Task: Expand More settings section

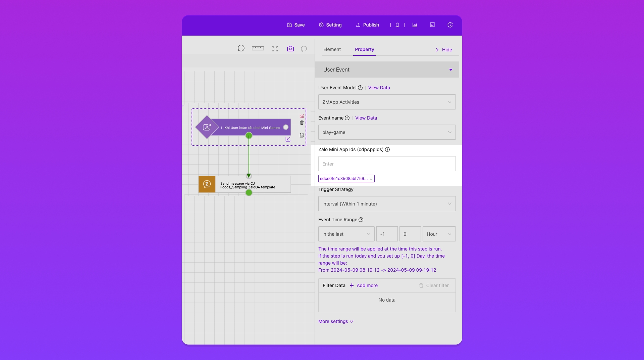Action: coord(336,321)
